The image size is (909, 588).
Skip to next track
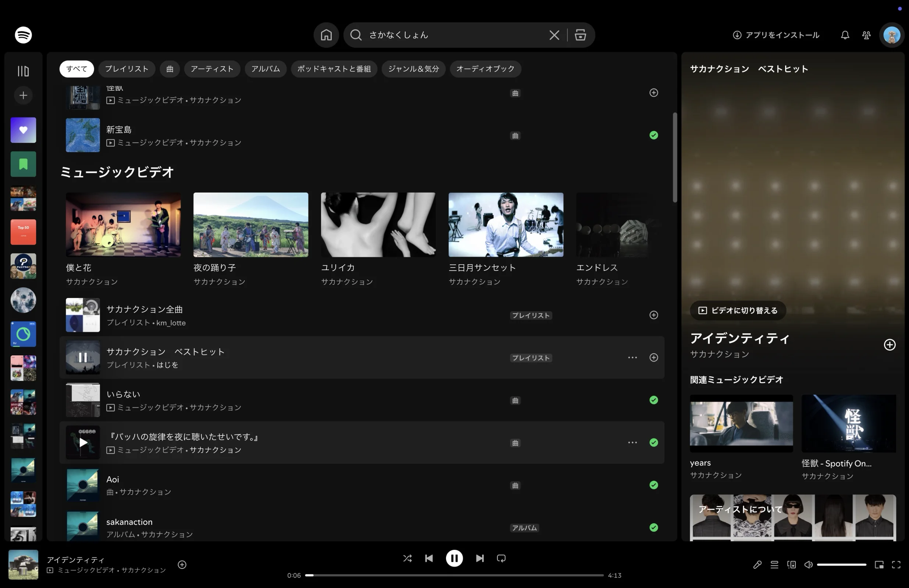[480, 558]
